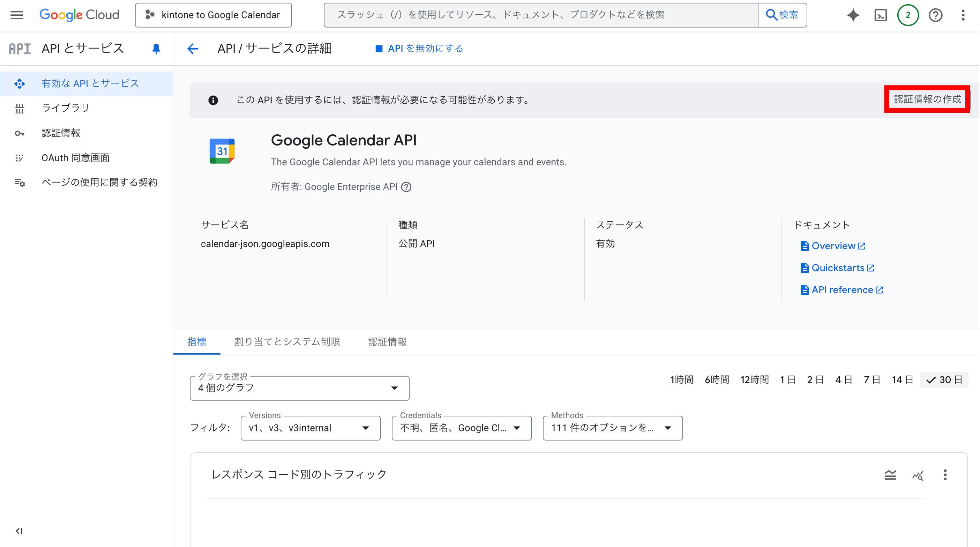Open the Versions filter dropdown
980x547 pixels.
[x=311, y=428]
